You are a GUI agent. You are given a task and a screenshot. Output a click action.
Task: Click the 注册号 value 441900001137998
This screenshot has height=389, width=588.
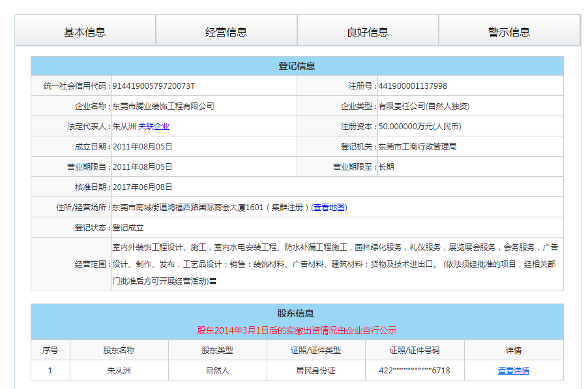pos(413,86)
